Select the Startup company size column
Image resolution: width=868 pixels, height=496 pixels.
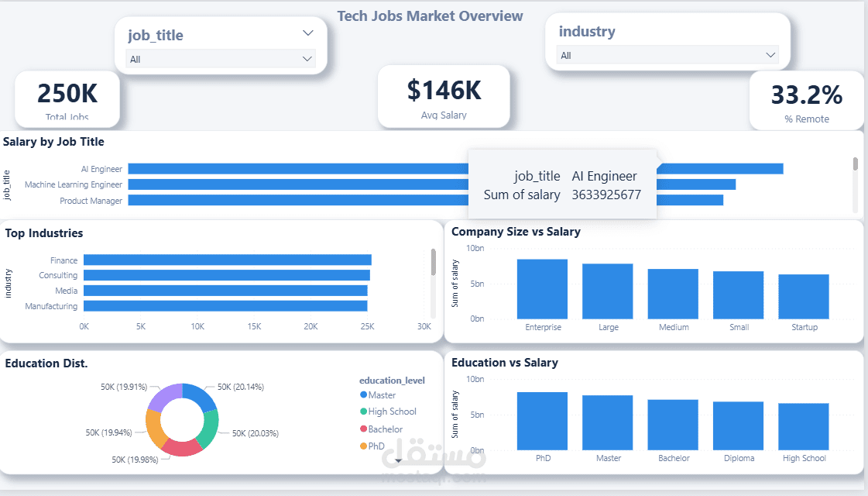point(803,297)
